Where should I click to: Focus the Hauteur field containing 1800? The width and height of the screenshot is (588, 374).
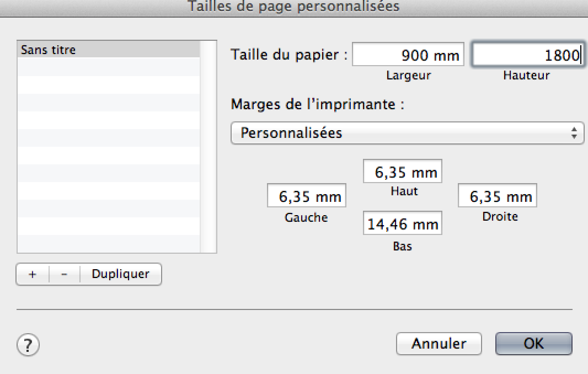pos(526,55)
